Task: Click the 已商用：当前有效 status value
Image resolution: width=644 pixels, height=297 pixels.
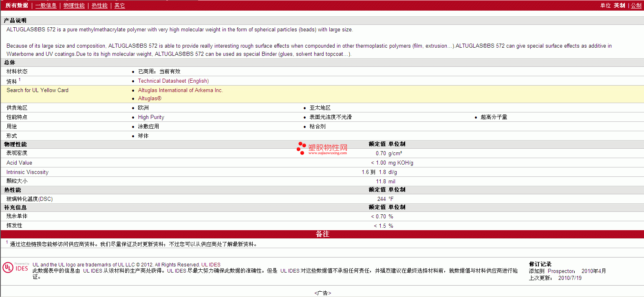Action: [x=159, y=72]
